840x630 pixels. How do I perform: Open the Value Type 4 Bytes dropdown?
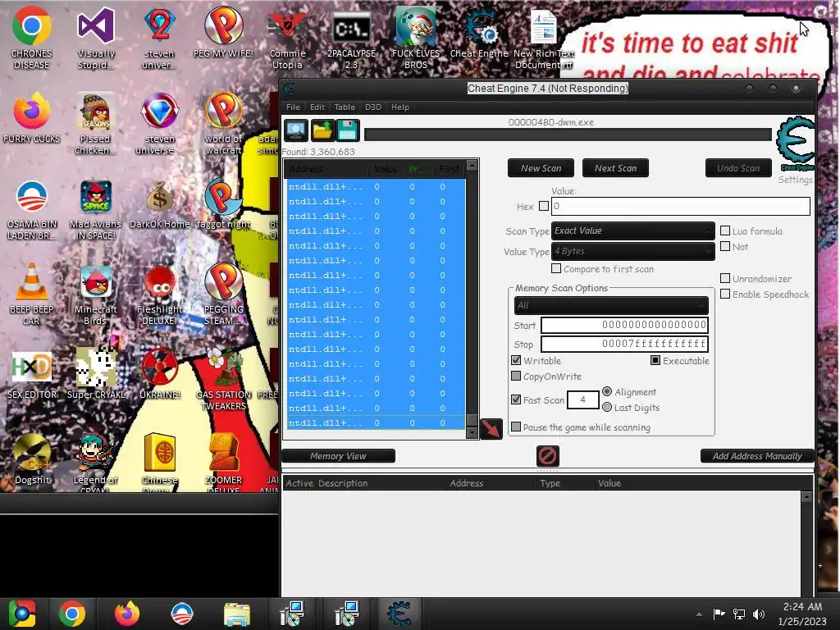coord(632,251)
